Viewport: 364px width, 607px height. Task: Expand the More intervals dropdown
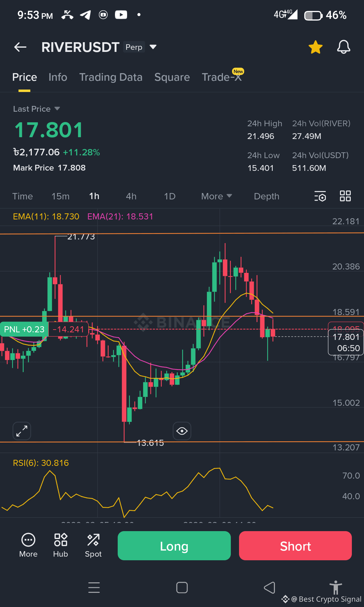[216, 196]
